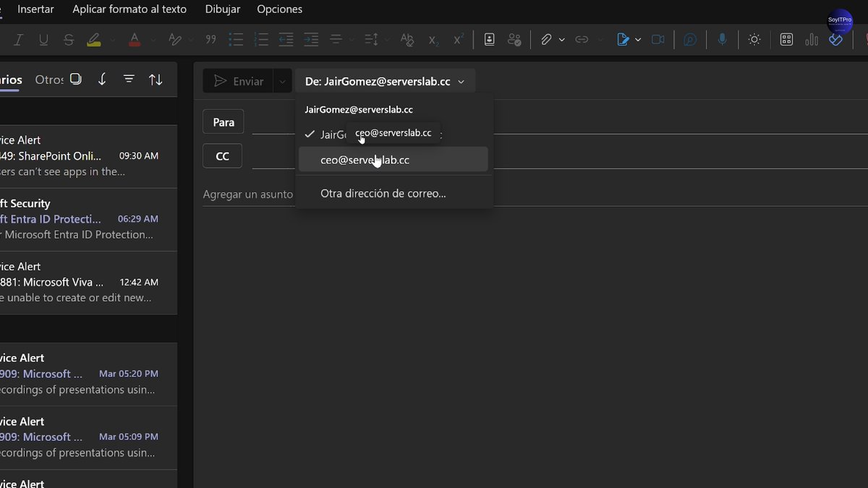Click the styles brush icon
The height and width of the screenshot is (488, 868).
click(174, 40)
